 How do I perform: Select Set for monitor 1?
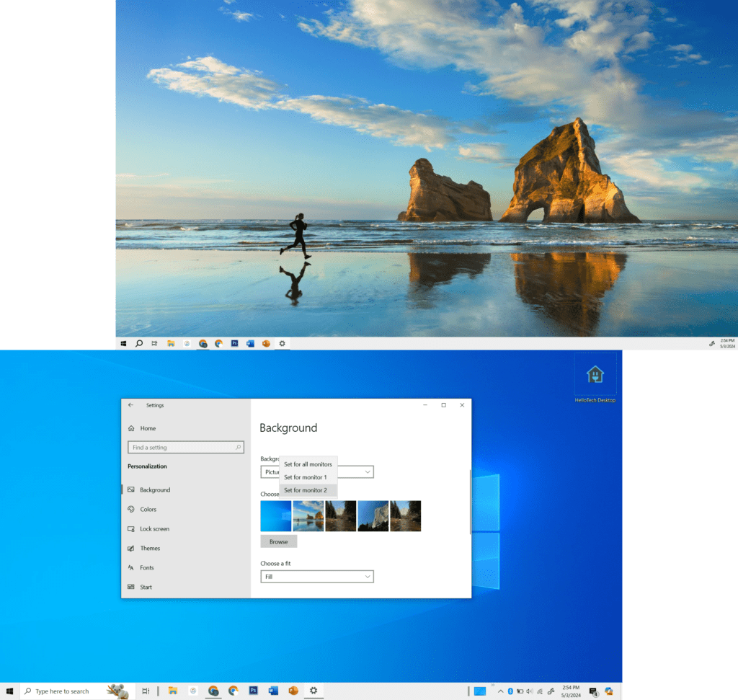click(305, 477)
